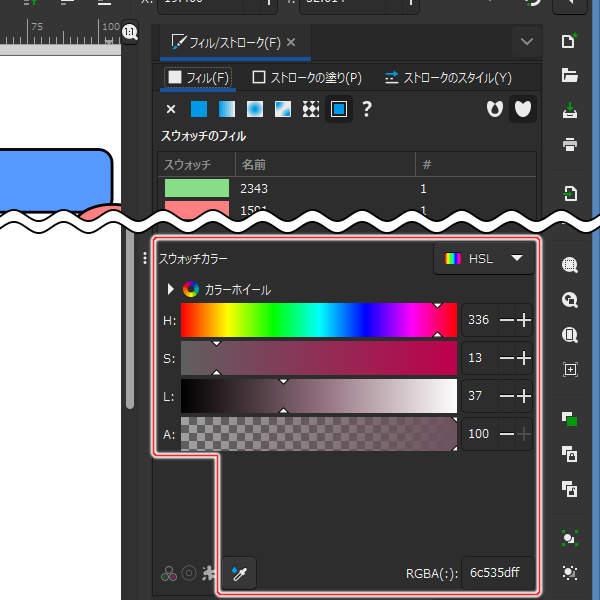
Task: Decrease the L value with minus
Action: (x=507, y=396)
